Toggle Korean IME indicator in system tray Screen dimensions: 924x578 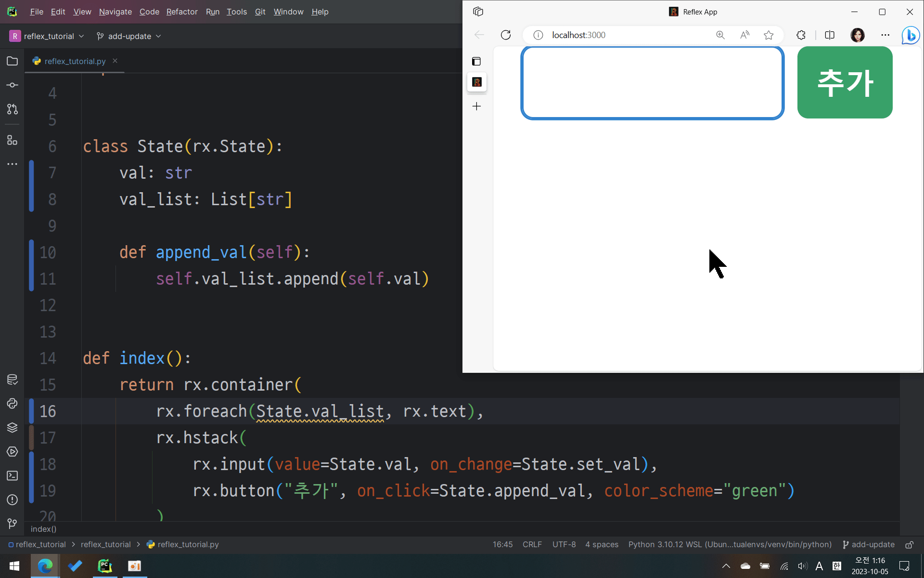point(837,566)
